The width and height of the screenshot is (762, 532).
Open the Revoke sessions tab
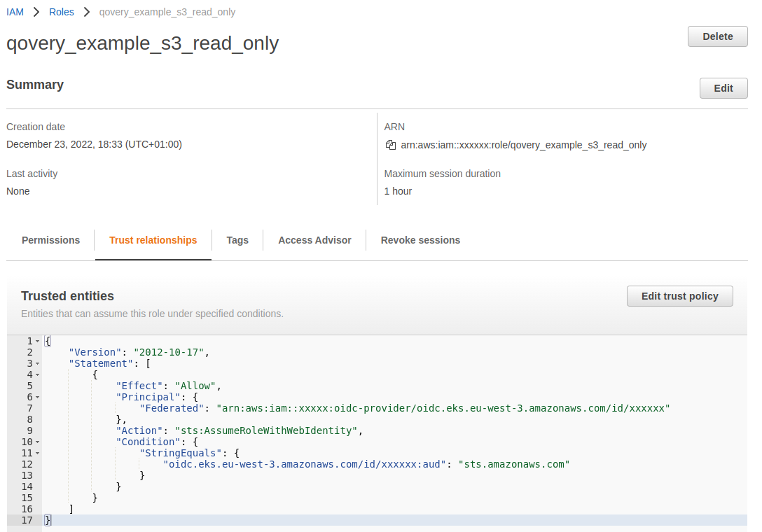tap(420, 240)
